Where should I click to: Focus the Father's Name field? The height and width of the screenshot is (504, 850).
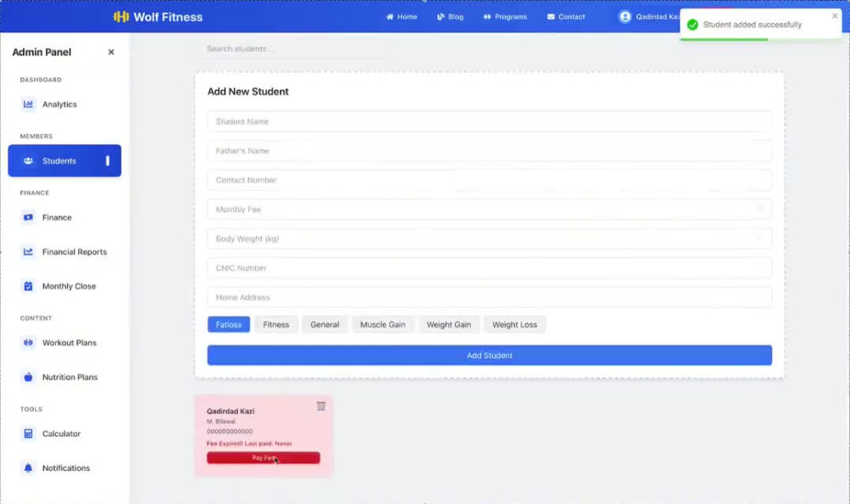490,150
